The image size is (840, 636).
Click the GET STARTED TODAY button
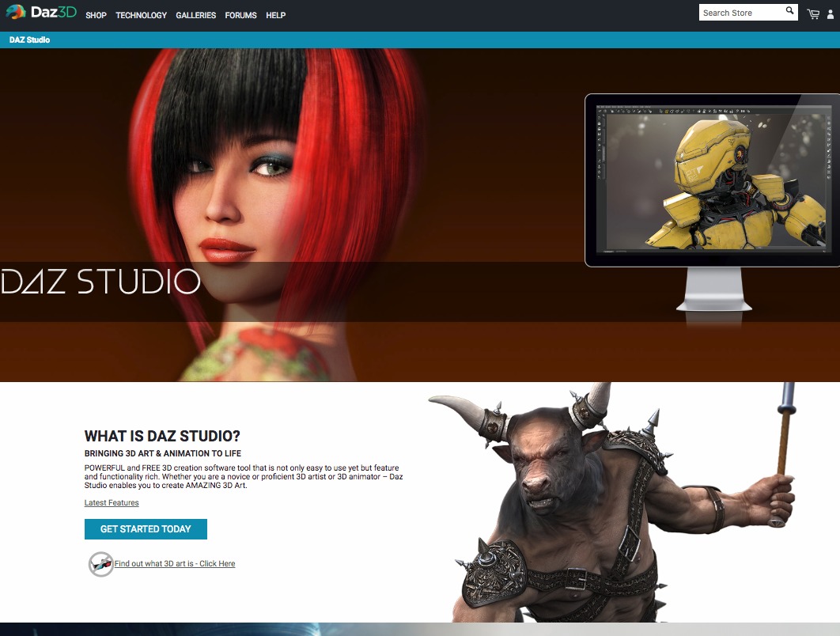[x=146, y=529]
